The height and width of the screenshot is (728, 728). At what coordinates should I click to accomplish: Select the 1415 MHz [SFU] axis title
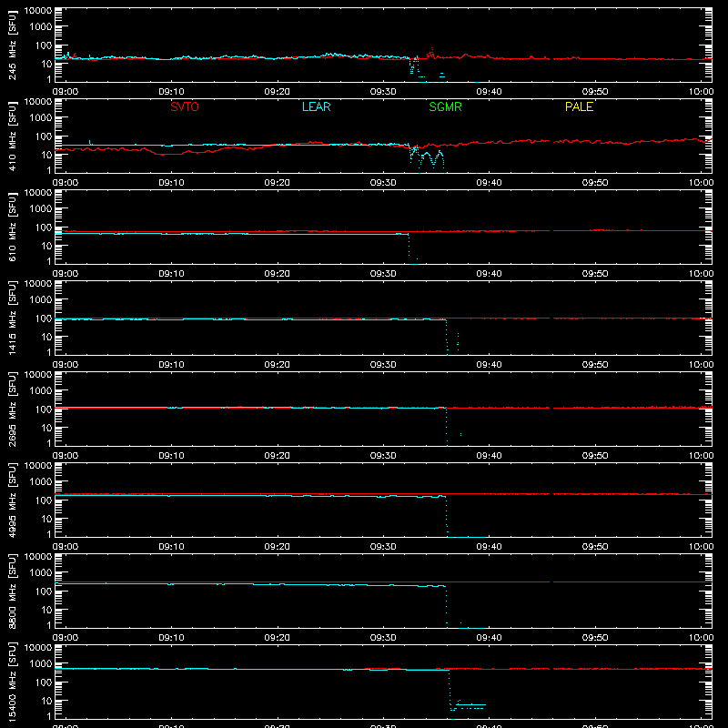(x=12, y=318)
